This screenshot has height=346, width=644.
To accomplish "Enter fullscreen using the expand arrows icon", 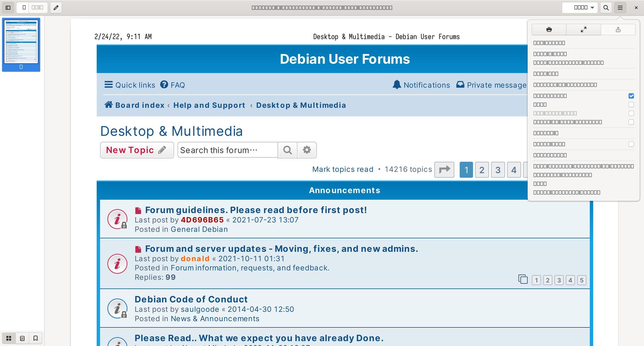I will tap(584, 30).
